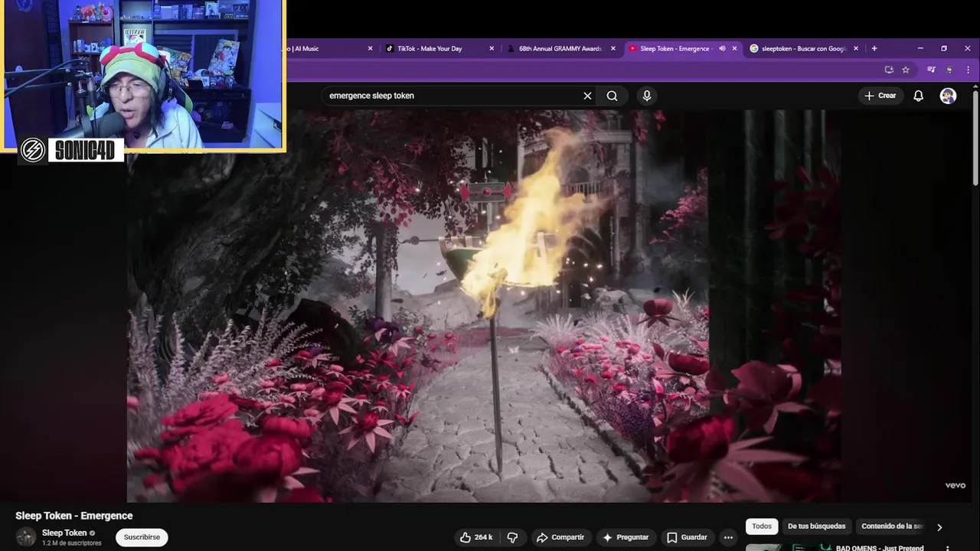The height and width of the screenshot is (551, 980).
Task: Click the 1.2 M de suscriptores text
Action: 72,543
